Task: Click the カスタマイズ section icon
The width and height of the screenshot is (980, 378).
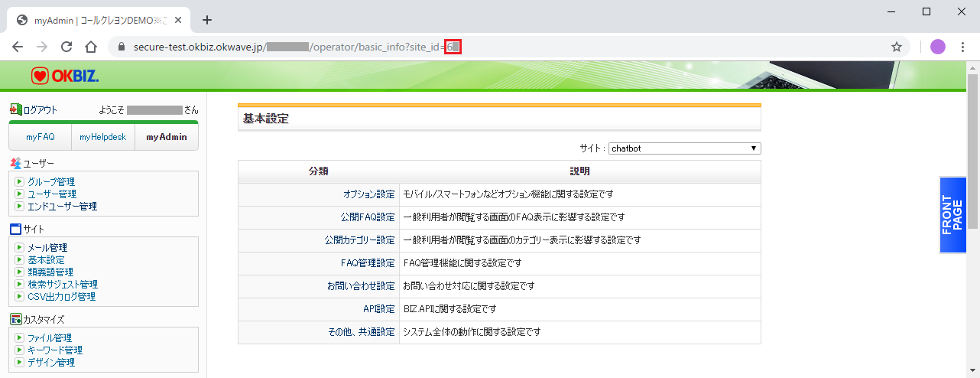Action: pos(16,319)
